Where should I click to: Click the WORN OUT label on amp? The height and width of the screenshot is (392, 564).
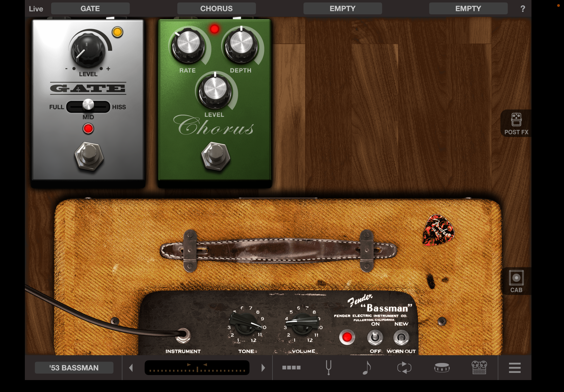coord(401,351)
